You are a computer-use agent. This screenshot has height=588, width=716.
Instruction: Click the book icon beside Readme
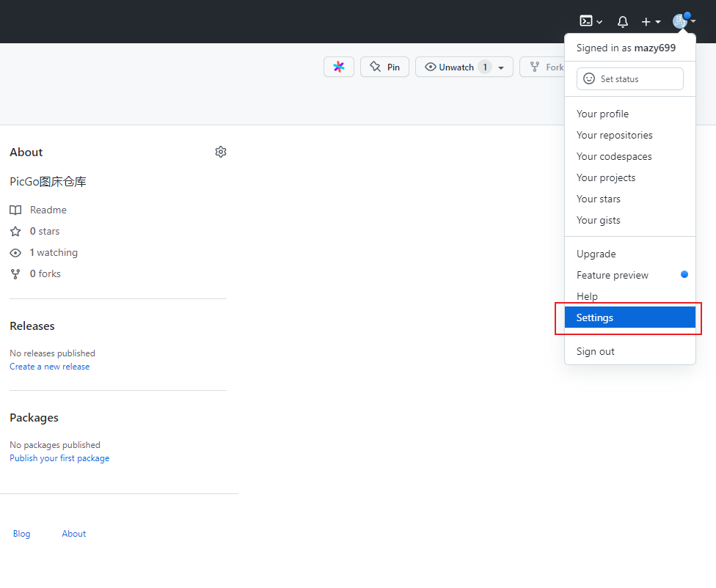point(15,210)
